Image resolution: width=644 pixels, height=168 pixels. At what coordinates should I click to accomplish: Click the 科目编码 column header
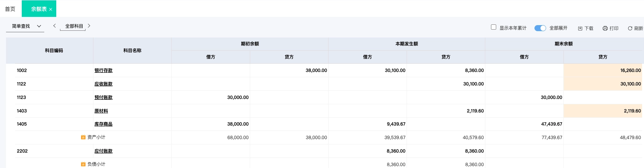[54, 51]
